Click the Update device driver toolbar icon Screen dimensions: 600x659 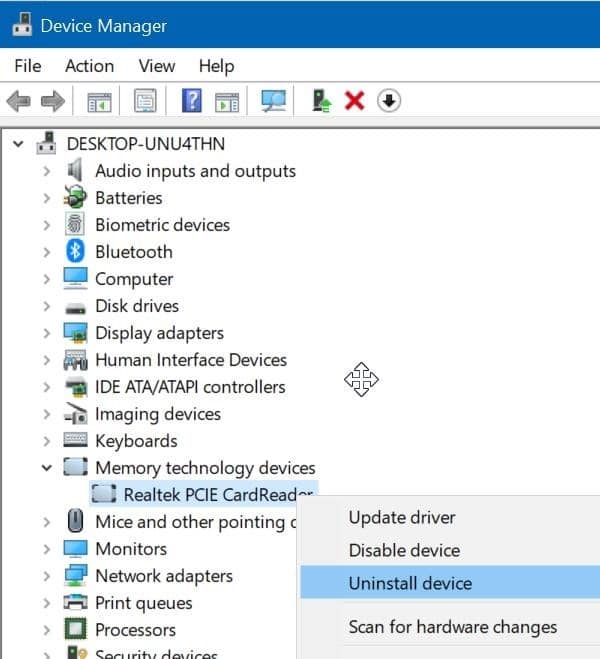[322, 101]
